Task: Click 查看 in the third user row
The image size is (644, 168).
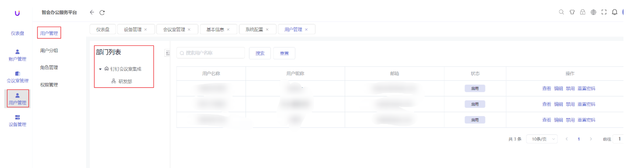Action: 547,120
